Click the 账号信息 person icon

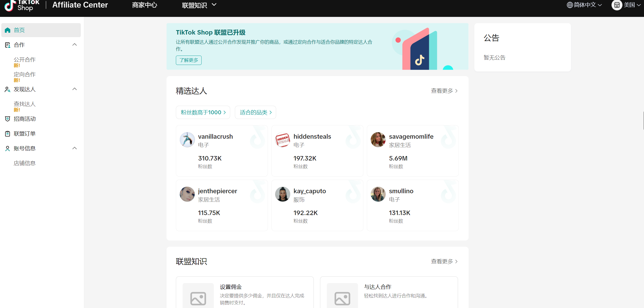8,149
